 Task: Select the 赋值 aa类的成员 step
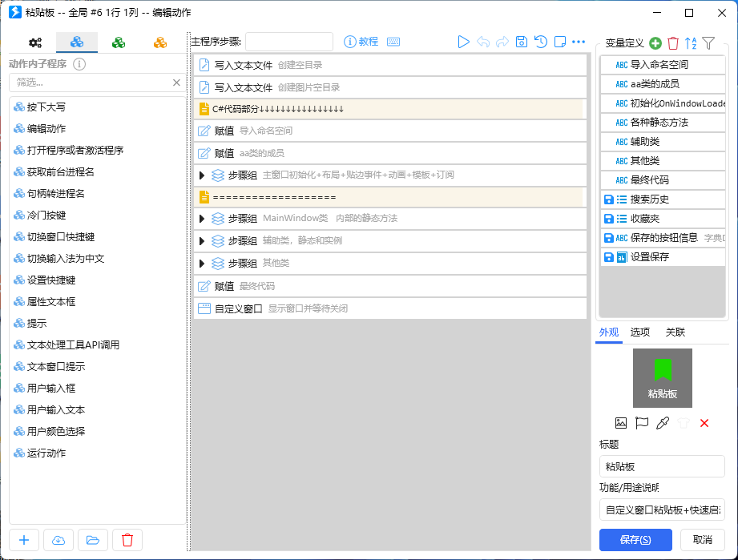point(390,153)
